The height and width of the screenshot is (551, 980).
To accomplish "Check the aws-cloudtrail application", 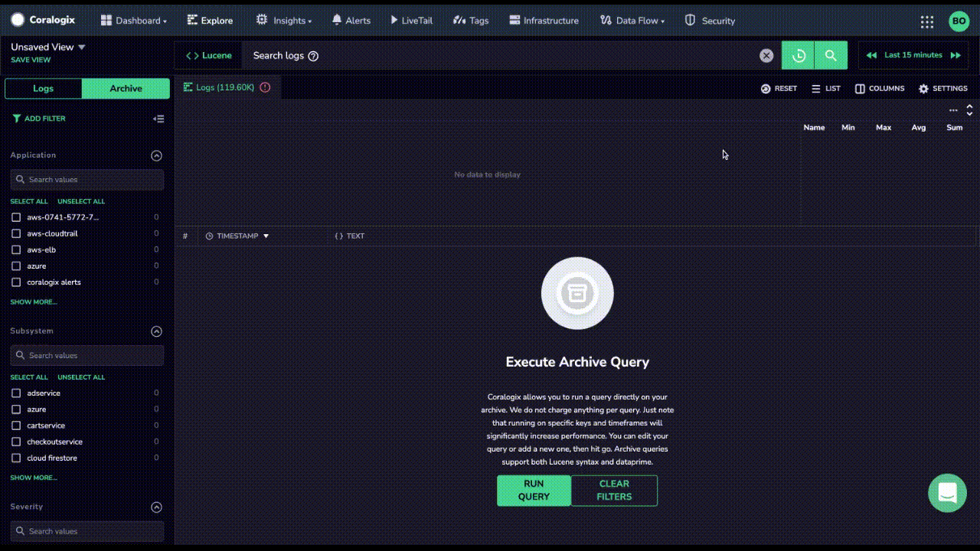I will tap(16, 233).
